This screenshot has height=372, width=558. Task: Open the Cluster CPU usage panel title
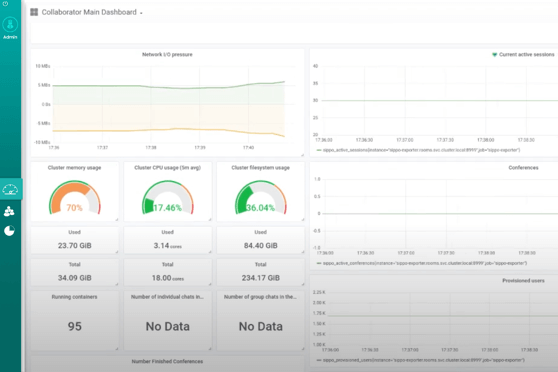[168, 168]
